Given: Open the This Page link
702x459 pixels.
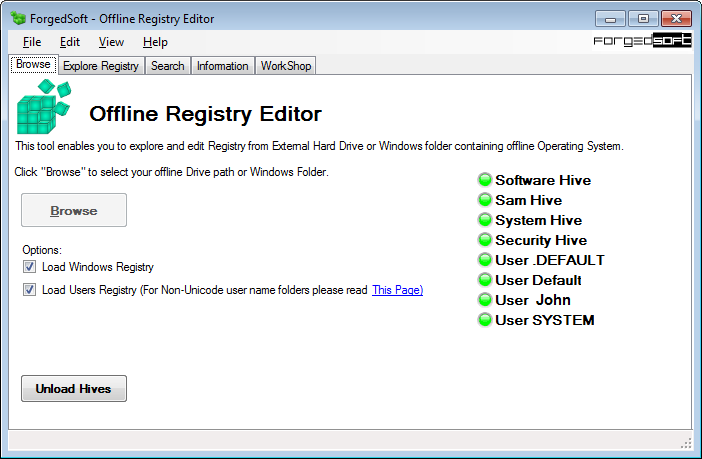Looking at the screenshot, I should click(398, 290).
